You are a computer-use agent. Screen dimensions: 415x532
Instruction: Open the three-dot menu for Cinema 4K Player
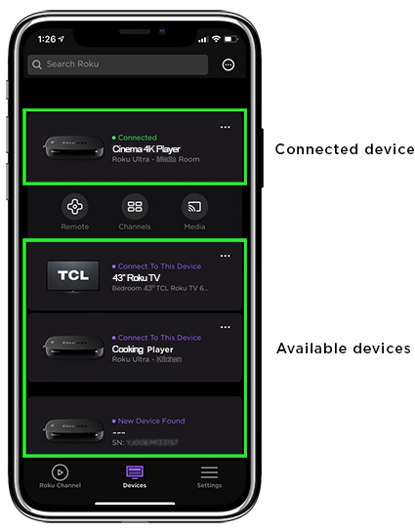226,127
